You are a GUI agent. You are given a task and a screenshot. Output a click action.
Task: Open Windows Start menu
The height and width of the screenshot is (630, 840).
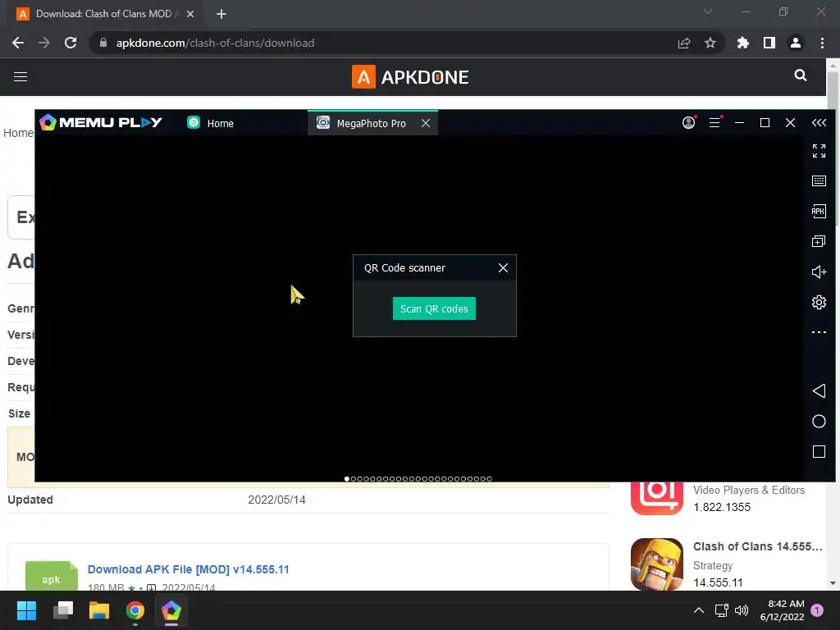click(26, 610)
